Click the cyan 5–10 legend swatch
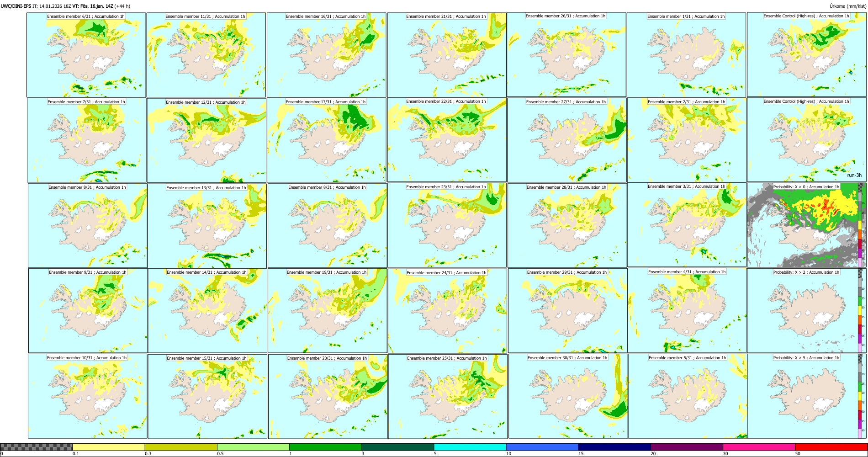This screenshot has height=457, width=868. click(x=470, y=447)
